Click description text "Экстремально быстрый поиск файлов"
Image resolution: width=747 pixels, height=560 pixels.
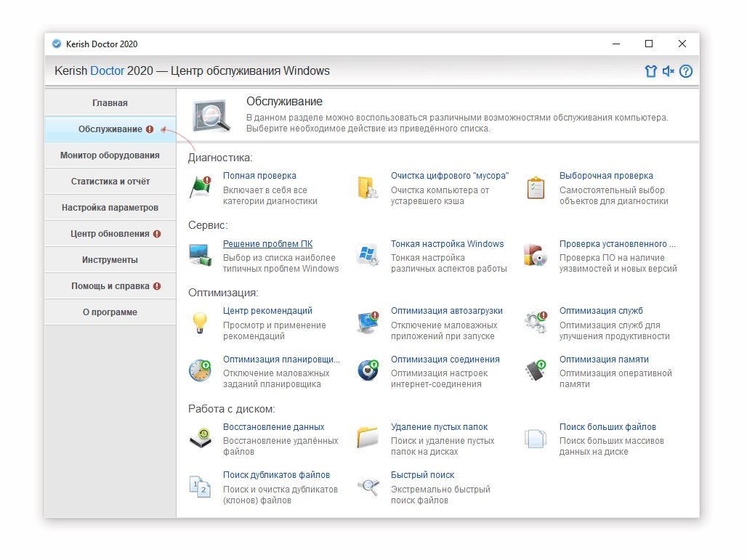(x=440, y=495)
